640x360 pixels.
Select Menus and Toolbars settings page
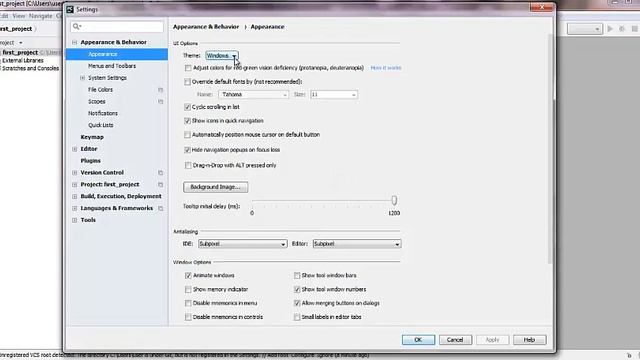[112, 66]
